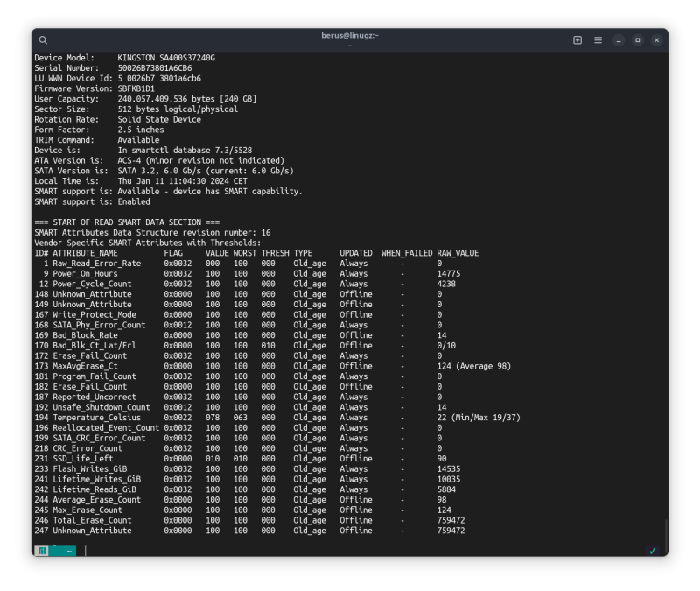Viewport: 700px width, 591px height.
Task: Click Power_On_Hours raw value 14775
Action: click(449, 273)
